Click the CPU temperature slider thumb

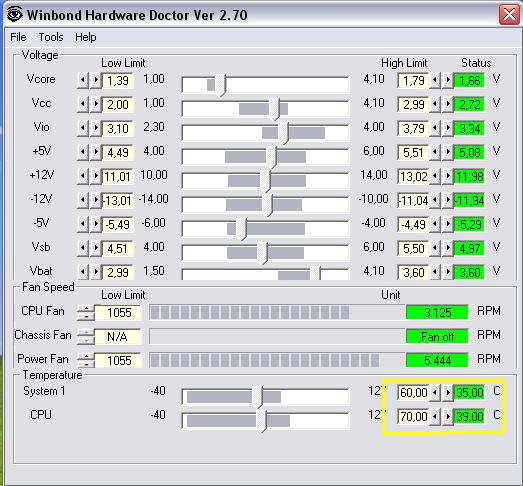pyautogui.click(x=262, y=422)
